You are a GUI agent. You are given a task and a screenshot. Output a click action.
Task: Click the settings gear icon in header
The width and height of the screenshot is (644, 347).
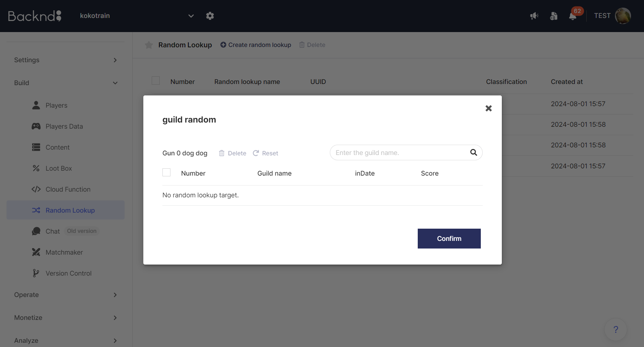[x=210, y=16]
